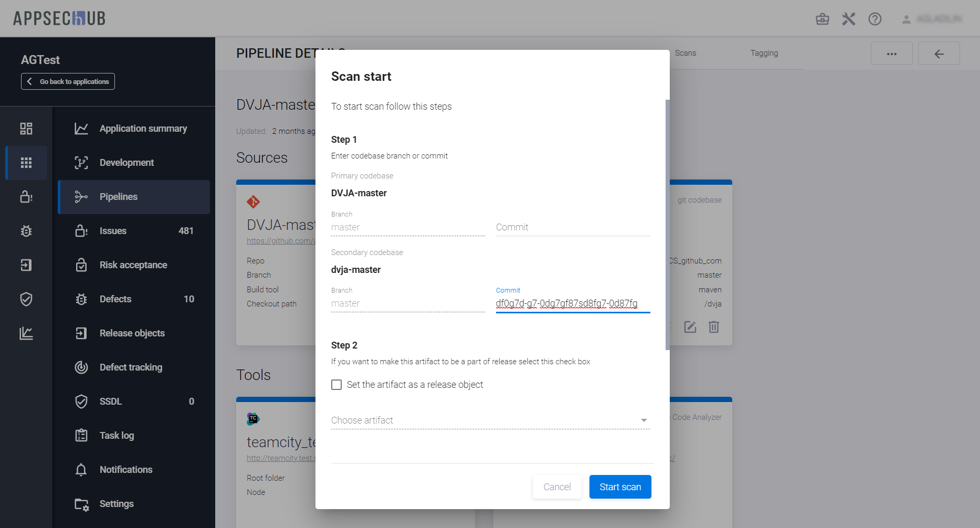Click the primary codebase Commit field

tap(573, 227)
